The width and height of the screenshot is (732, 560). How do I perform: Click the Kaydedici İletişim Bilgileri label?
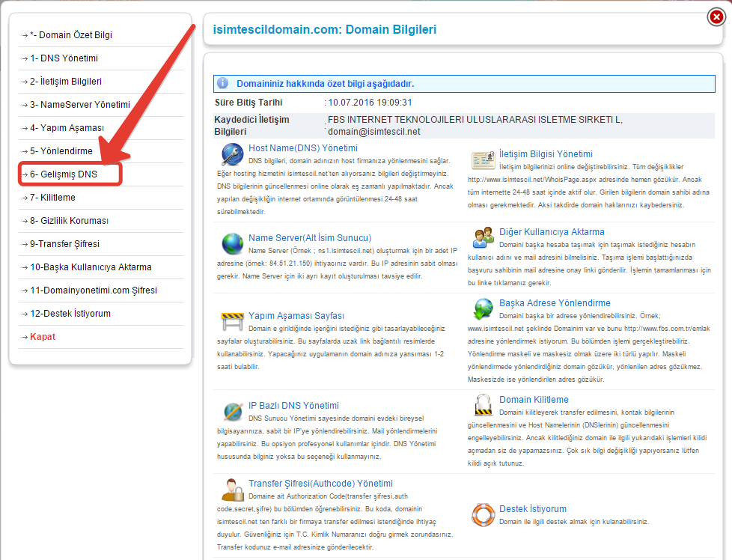pyautogui.click(x=251, y=126)
